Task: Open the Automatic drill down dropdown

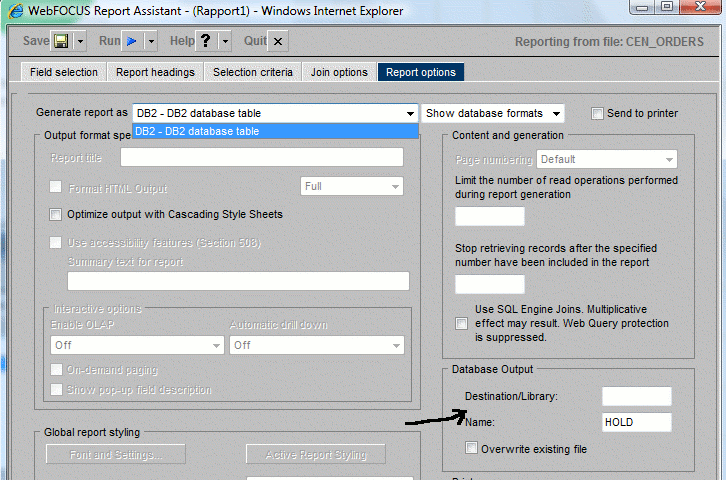Action: tap(317, 345)
